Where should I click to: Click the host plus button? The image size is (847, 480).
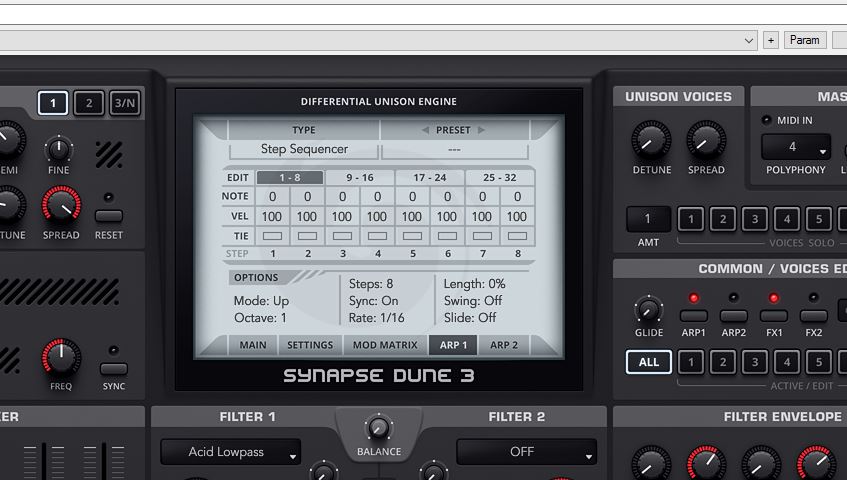pos(771,40)
